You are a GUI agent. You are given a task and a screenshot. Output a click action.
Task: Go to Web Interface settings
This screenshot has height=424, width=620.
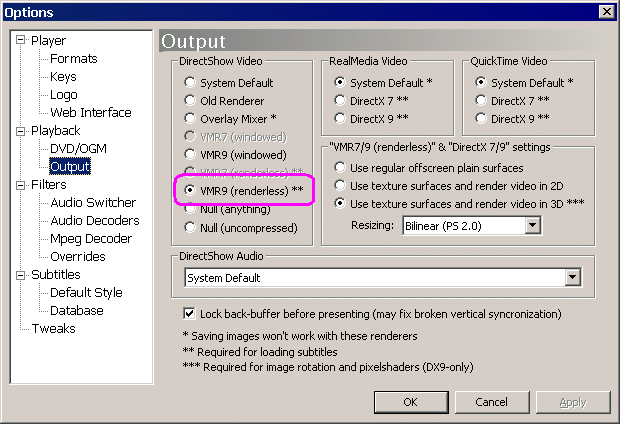(x=90, y=113)
